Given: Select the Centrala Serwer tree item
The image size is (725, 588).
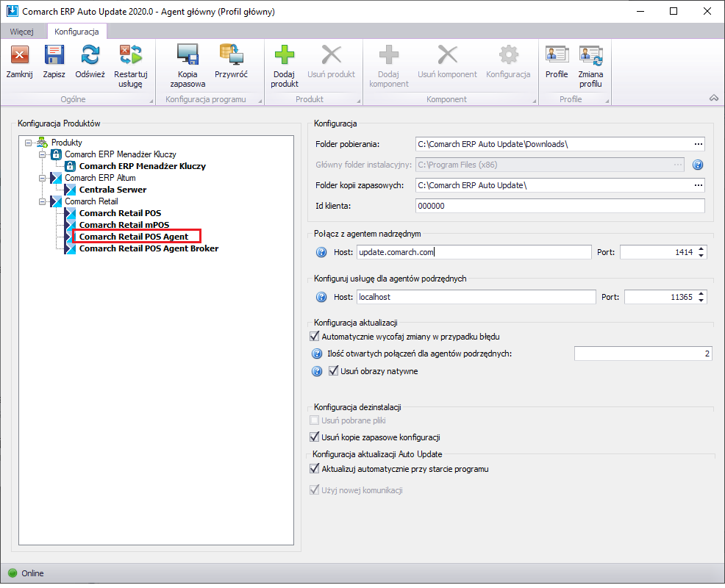Looking at the screenshot, I should point(113,190).
